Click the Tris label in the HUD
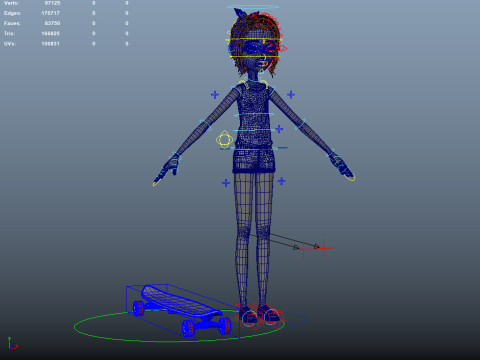The image size is (480, 360). 9,33
